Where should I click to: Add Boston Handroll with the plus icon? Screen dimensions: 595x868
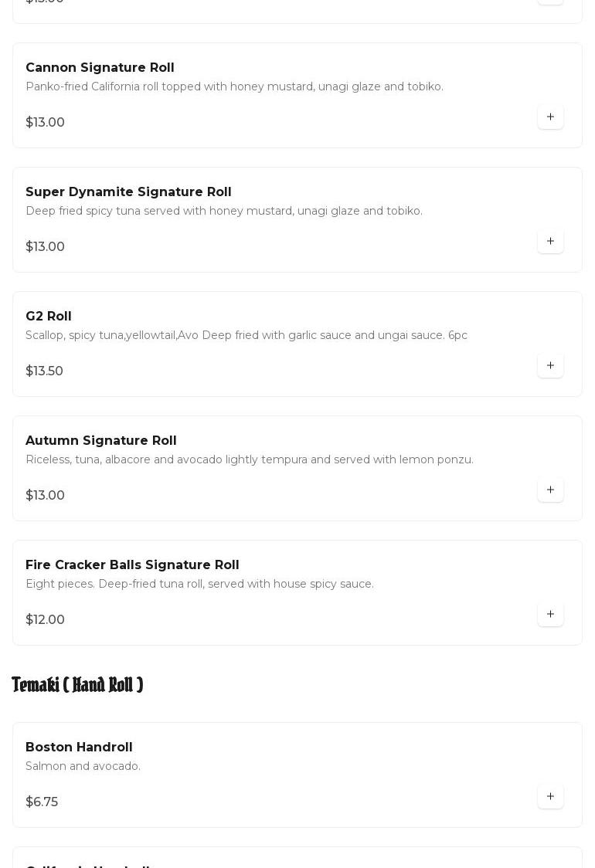550,797
